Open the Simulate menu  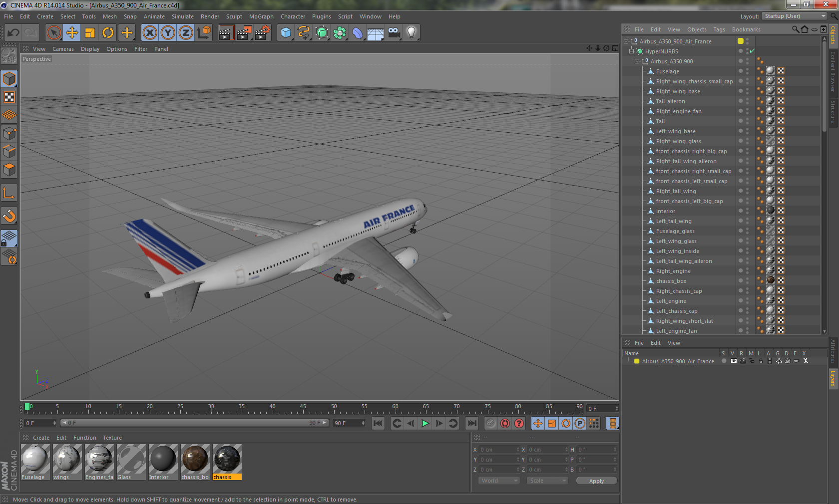pyautogui.click(x=183, y=16)
